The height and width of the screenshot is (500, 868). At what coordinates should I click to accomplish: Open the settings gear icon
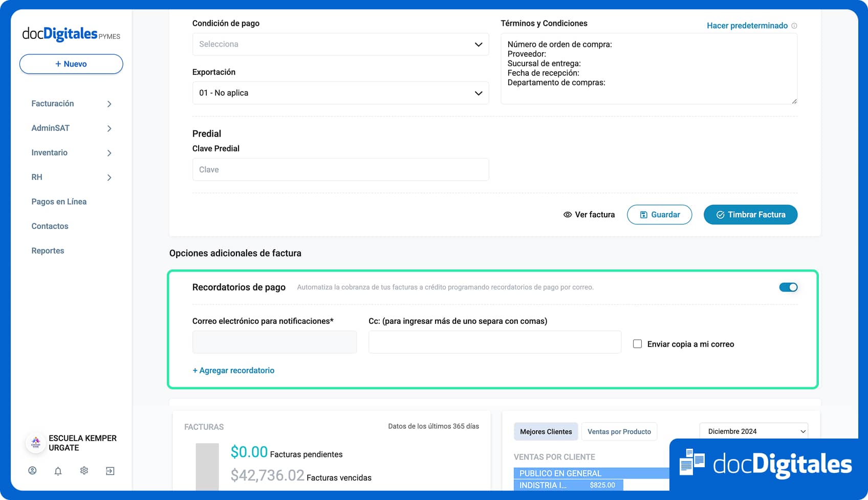tap(84, 471)
